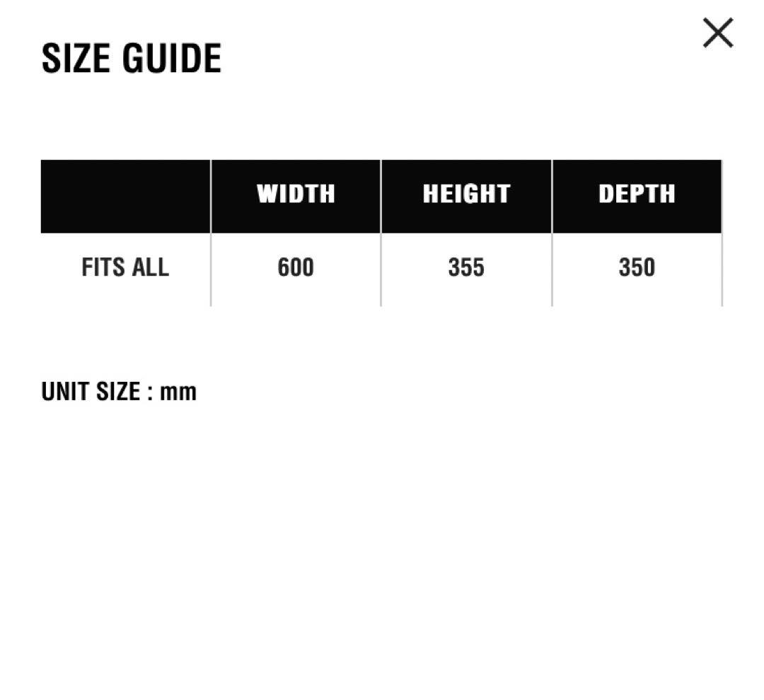Click the divider between WIDTH and HEIGHT headers
This screenshot has height=700, width=764.
coord(381,196)
